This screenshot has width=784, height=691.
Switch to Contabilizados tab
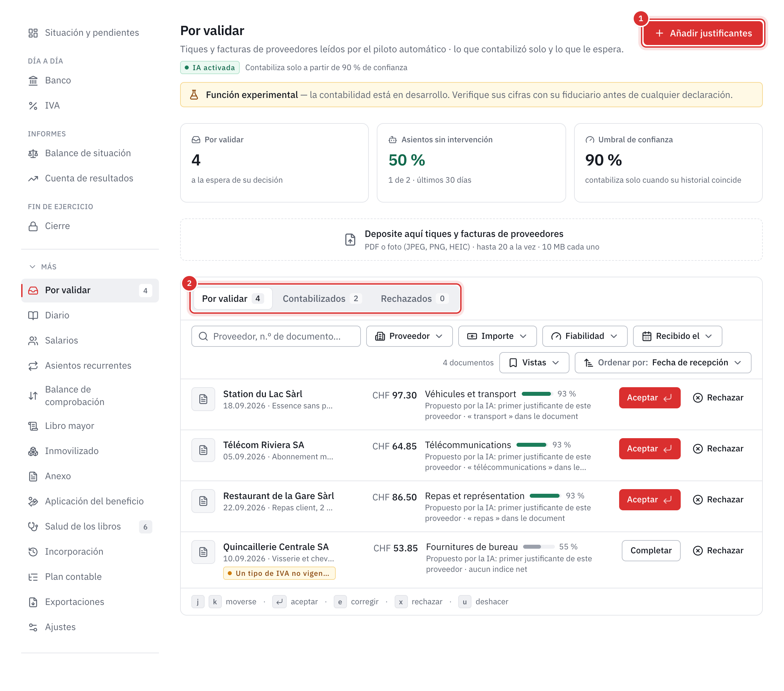[x=321, y=299]
